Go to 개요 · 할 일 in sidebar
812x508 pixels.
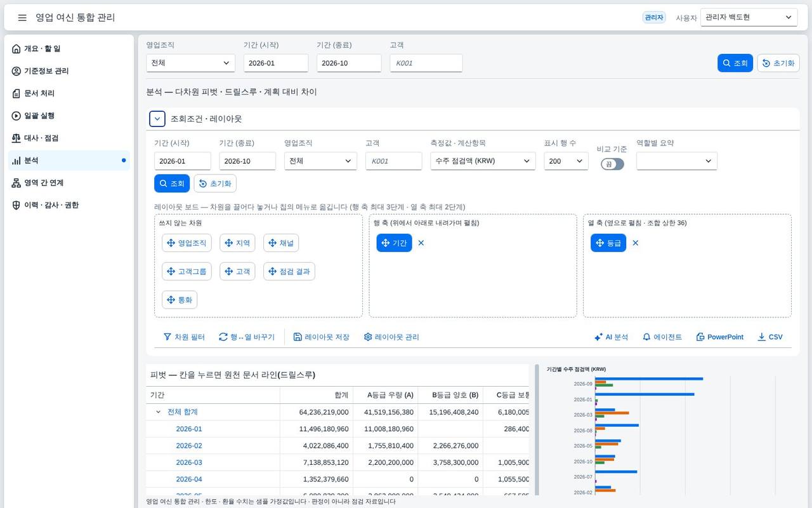pos(69,49)
